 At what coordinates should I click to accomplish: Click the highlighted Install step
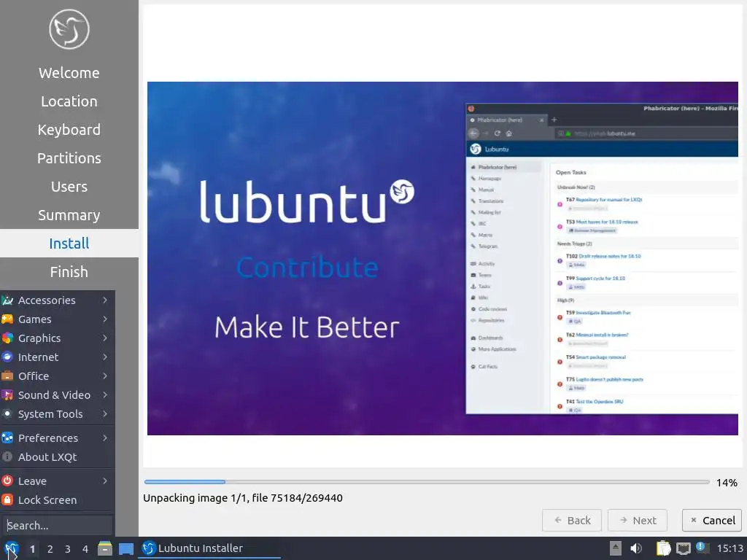coord(69,244)
